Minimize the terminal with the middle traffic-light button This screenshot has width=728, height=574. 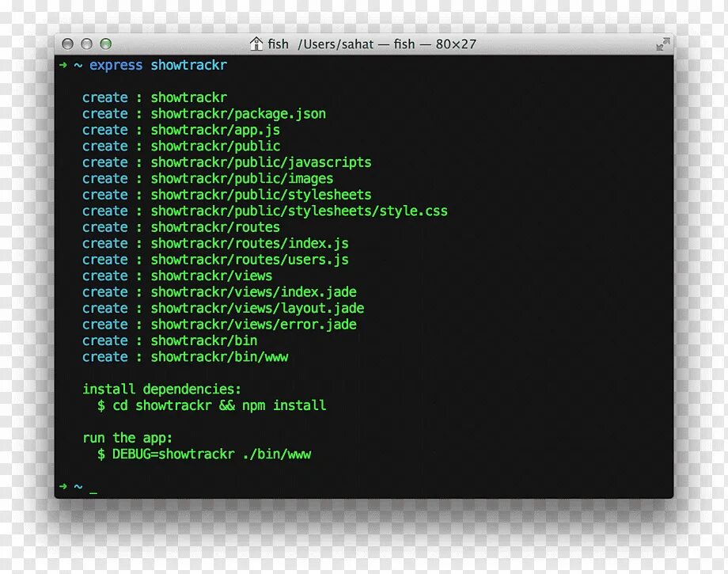[87, 44]
